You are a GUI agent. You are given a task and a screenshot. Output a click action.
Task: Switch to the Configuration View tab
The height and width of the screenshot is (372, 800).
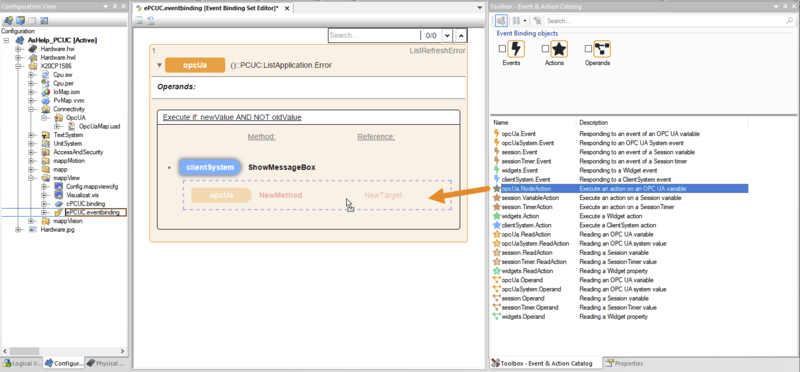(x=63, y=363)
